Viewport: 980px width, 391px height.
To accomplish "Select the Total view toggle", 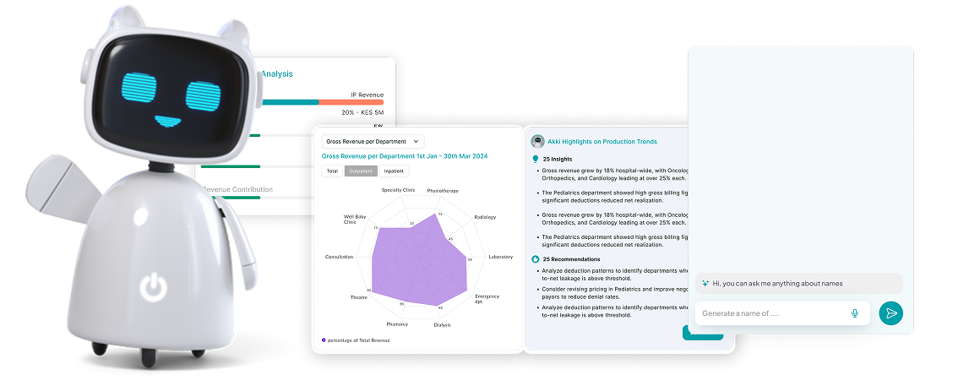I will (333, 171).
